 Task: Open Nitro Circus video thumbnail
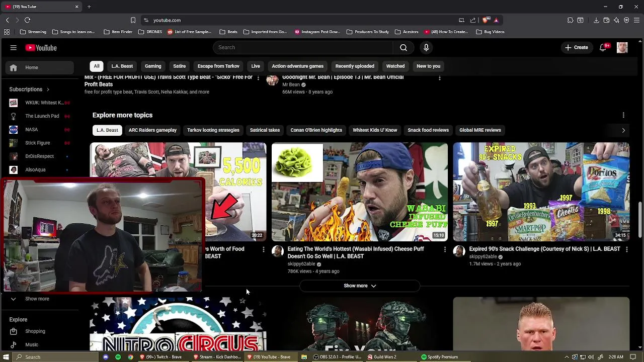click(178, 324)
